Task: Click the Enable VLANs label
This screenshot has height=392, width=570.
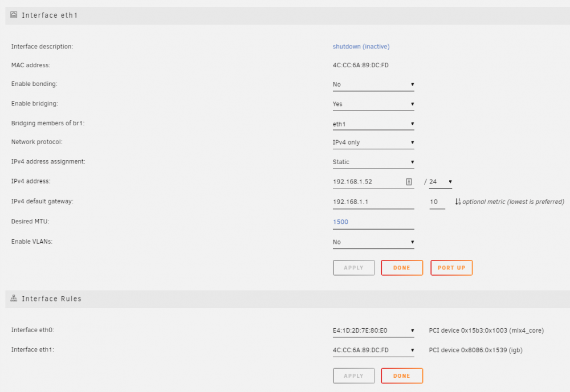Action: pos(32,242)
